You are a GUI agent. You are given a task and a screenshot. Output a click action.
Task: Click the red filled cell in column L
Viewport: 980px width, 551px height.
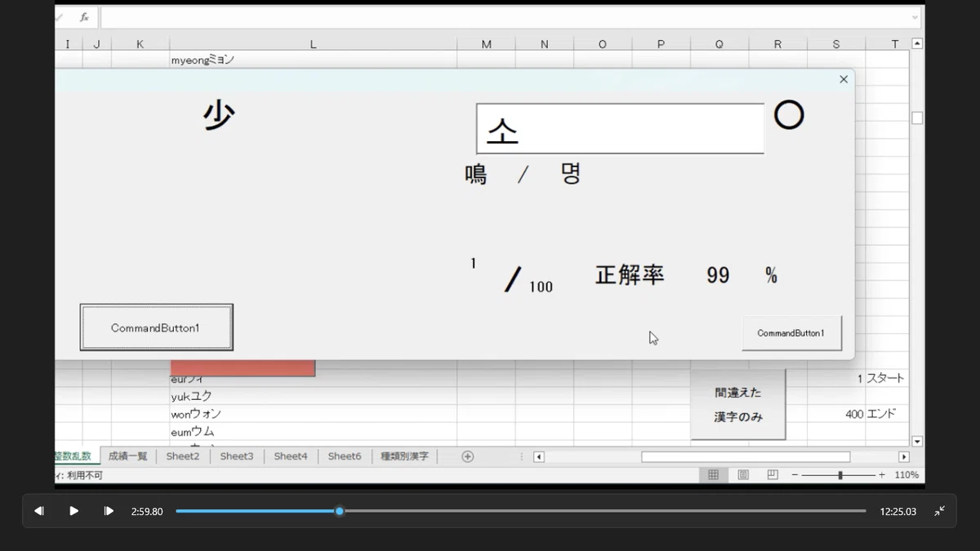point(243,368)
